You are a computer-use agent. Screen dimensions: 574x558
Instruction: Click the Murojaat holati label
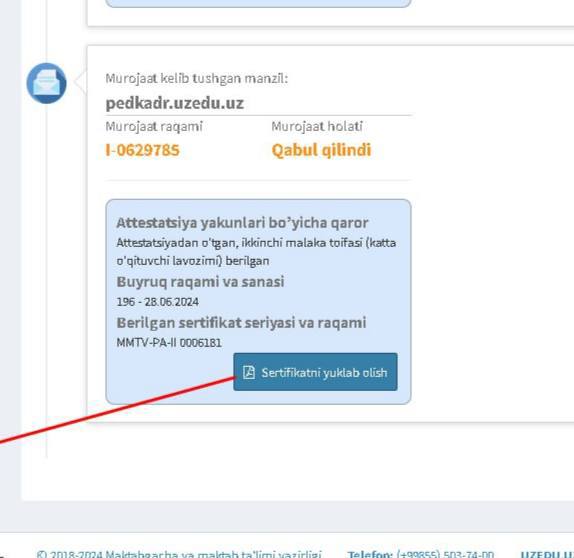pyautogui.click(x=317, y=126)
